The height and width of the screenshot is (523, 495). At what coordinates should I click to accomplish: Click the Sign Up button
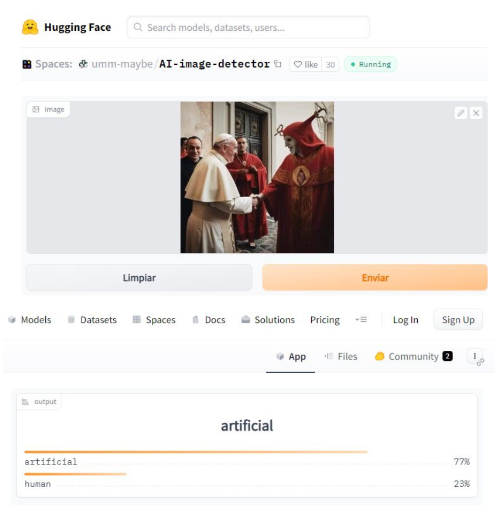coord(458,320)
